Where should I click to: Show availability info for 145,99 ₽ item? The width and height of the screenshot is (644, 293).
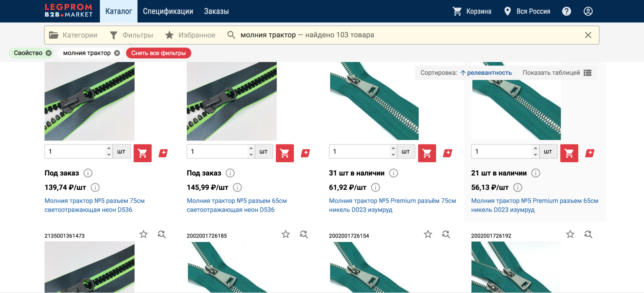coord(230,173)
